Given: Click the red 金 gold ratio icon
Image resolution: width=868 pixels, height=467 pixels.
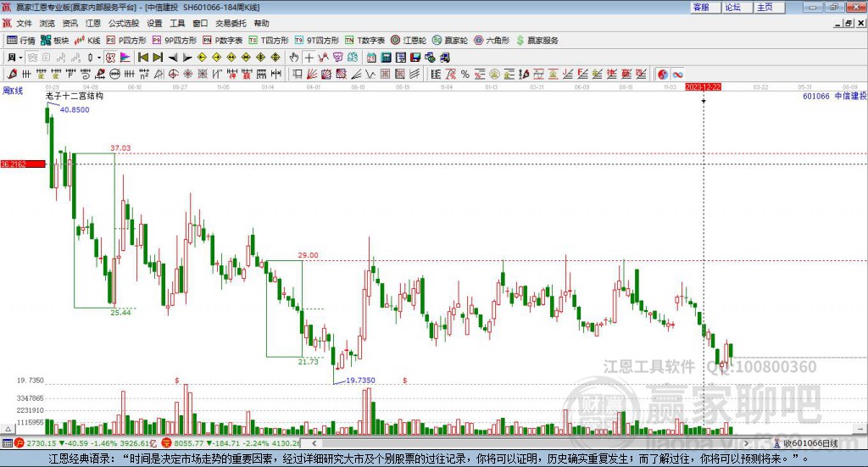Looking at the screenshot, I should coord(553,74).
